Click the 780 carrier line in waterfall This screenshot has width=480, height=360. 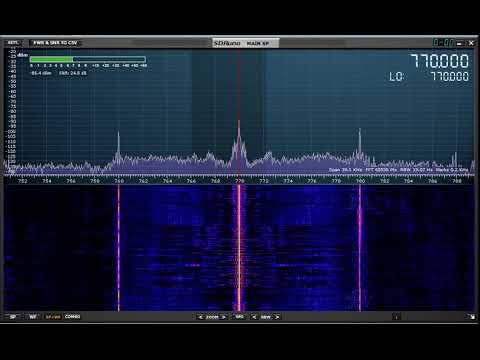tap(360, 248)
